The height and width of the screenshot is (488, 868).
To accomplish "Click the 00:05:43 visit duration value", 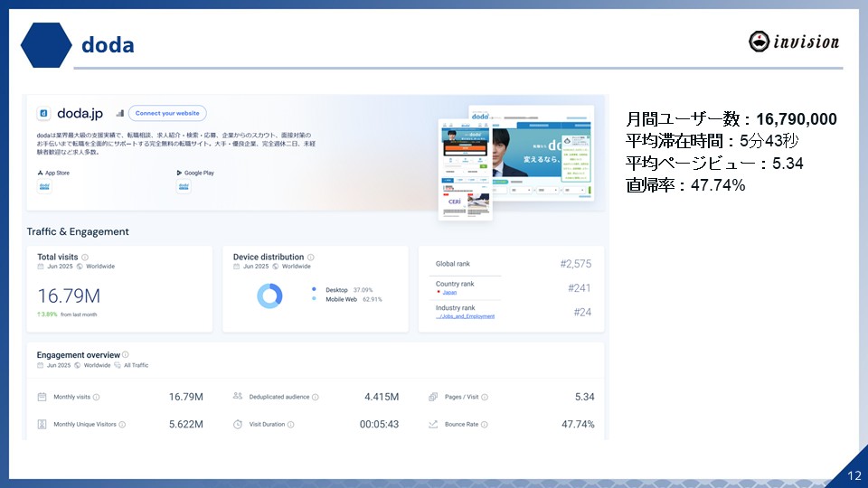I will [x=379, y=425].
